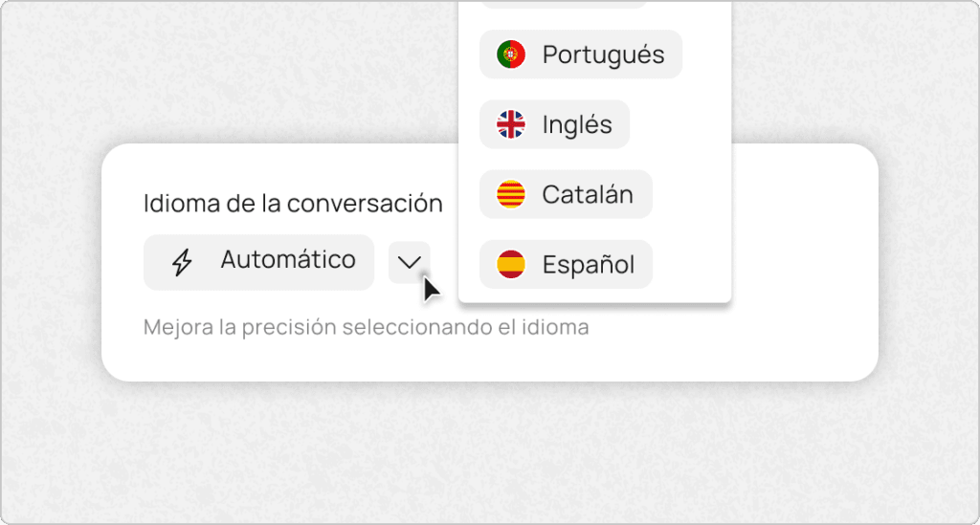Click the gray background below the white card
Image resolution: width=980 pixels, height=525 pixels.
click(x=490, y=449)
